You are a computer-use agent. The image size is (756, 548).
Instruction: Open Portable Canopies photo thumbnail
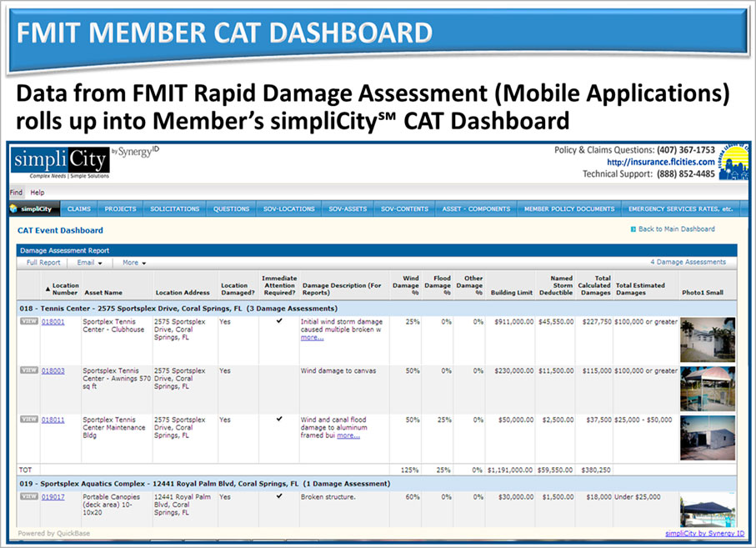pos(708,510)
